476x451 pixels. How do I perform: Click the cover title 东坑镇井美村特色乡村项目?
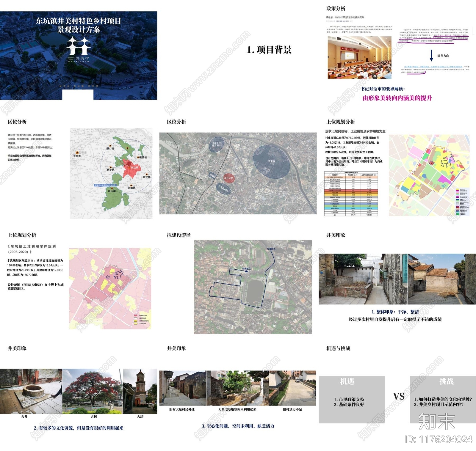click(x=79, y=21)
